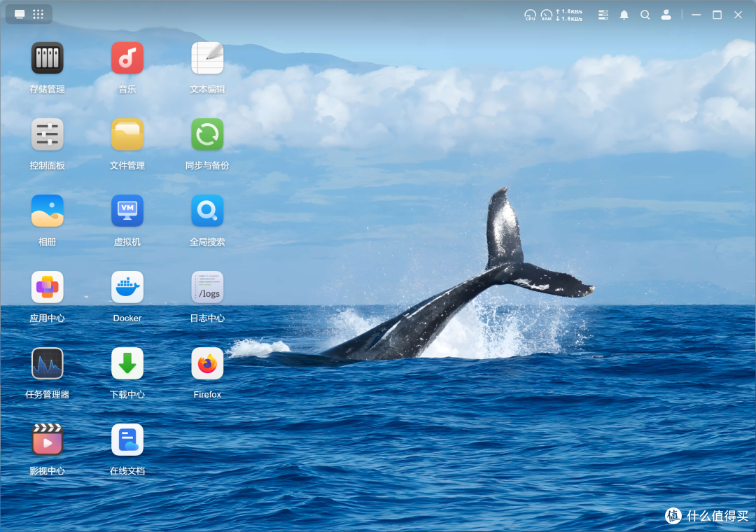Launch the 虚拟机 virtual machine app
756x532 pixels.
click(127, 211)
